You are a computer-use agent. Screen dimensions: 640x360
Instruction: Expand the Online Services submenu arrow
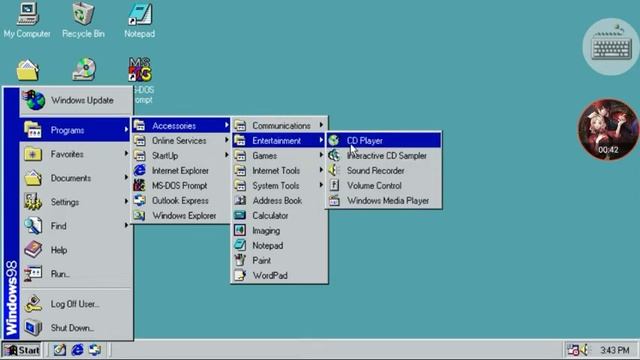pyautogui.click(x=227, y=140)
